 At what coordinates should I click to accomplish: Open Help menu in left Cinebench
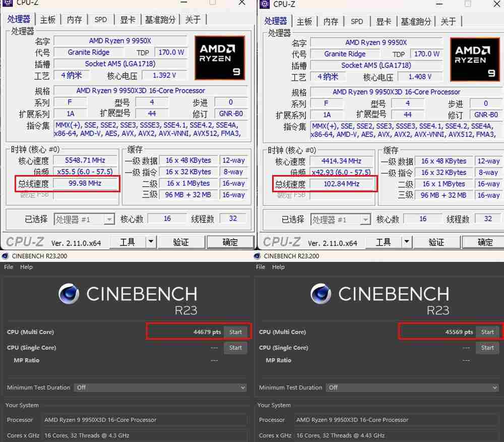pos(26,267)
